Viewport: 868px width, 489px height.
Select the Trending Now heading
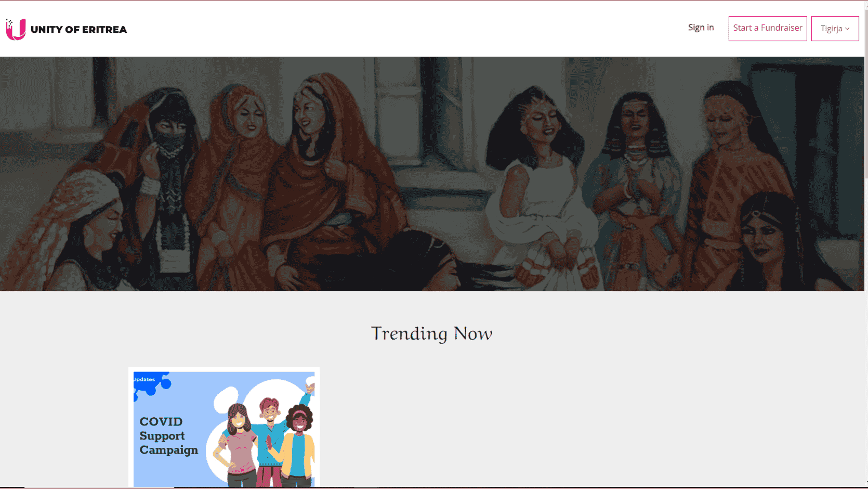tap(432, 333)
